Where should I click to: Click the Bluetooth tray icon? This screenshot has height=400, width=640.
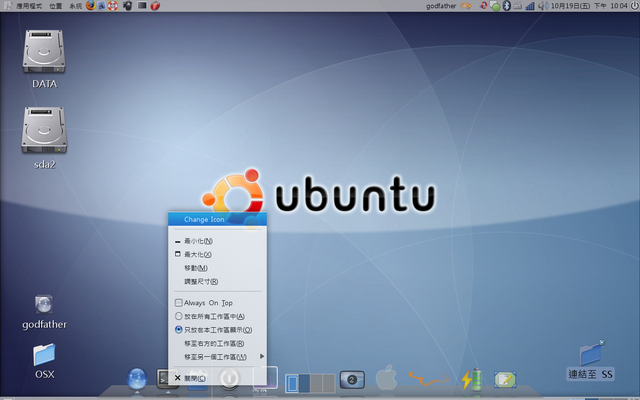(x=506, y=6)
